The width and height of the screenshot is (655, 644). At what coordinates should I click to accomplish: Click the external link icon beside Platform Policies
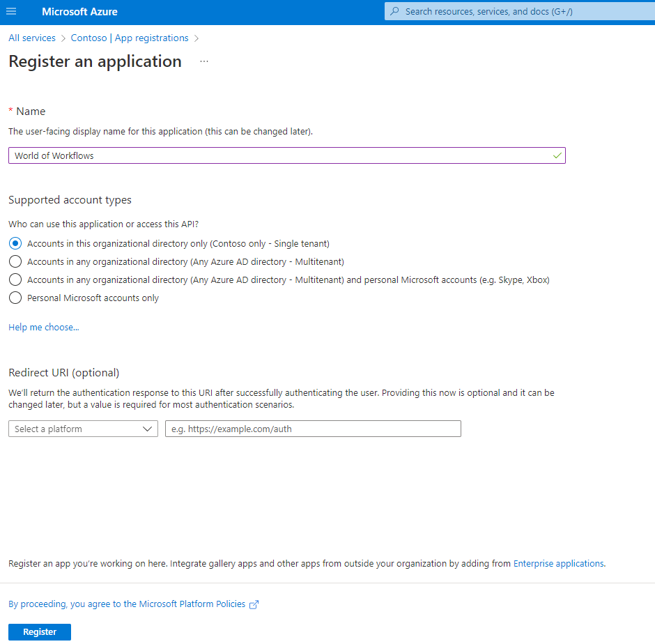pos(254,604)
